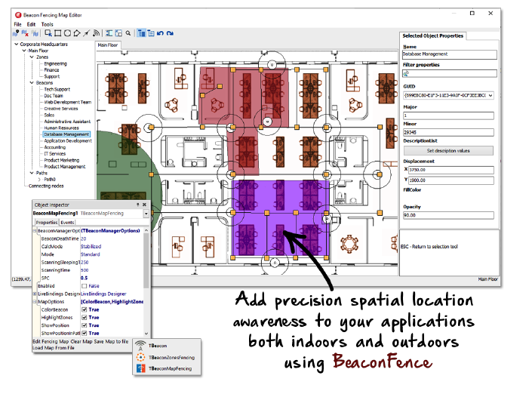
Task: Collapse the Paths tree node
Action: tap(32, 173)
